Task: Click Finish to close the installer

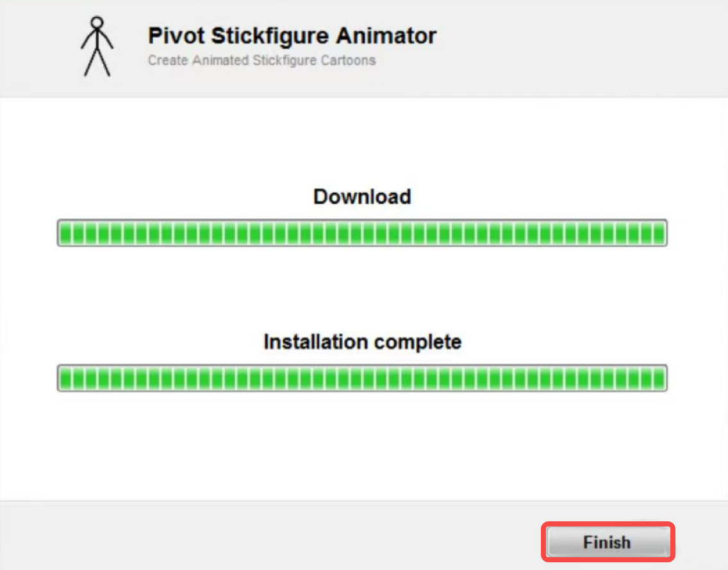Action: click(606, 542)
